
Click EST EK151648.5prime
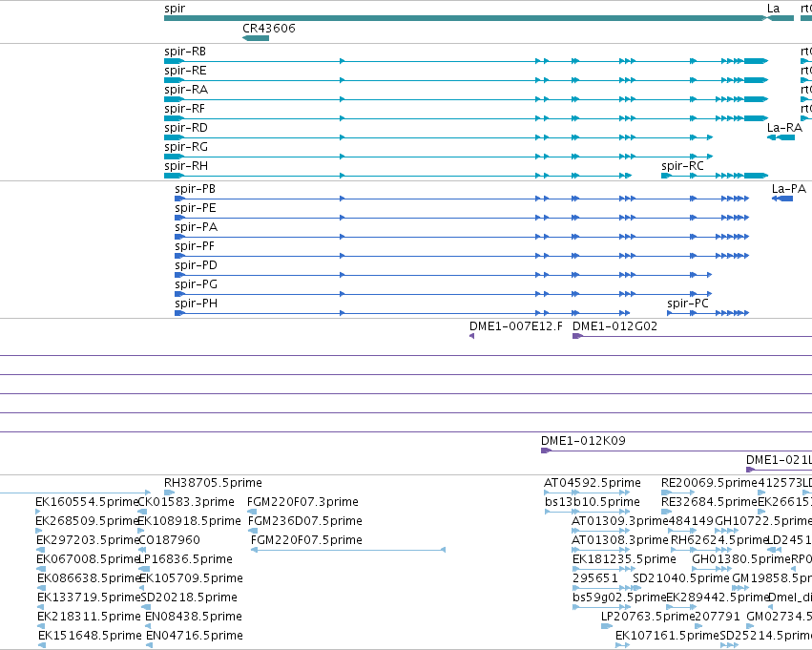click(x=42, y=645)
